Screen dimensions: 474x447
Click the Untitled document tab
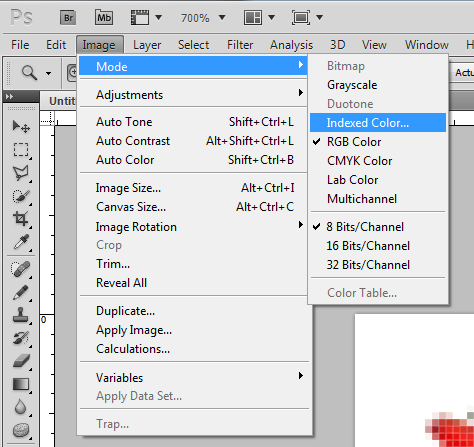pos(59,101)
